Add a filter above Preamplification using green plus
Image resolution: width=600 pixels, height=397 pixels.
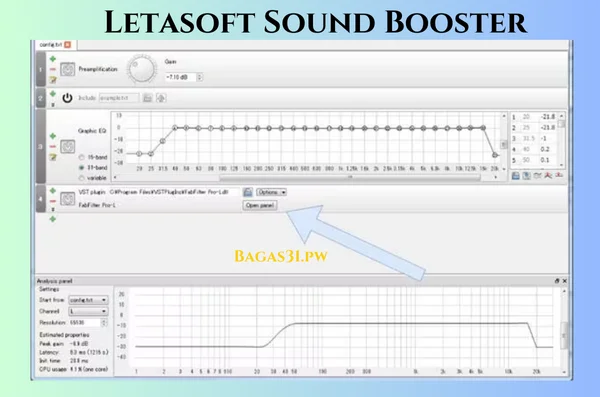point(53,59)
